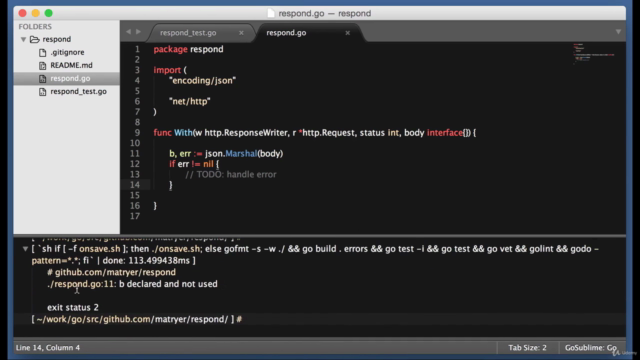Click line number 11 in gutter
Screen dimensions: 640x360
135,153
